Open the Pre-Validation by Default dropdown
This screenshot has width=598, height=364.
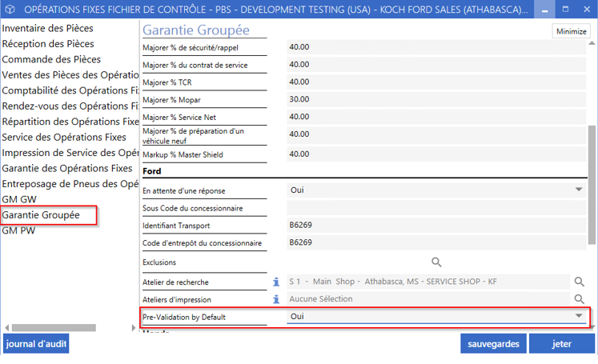579,315
